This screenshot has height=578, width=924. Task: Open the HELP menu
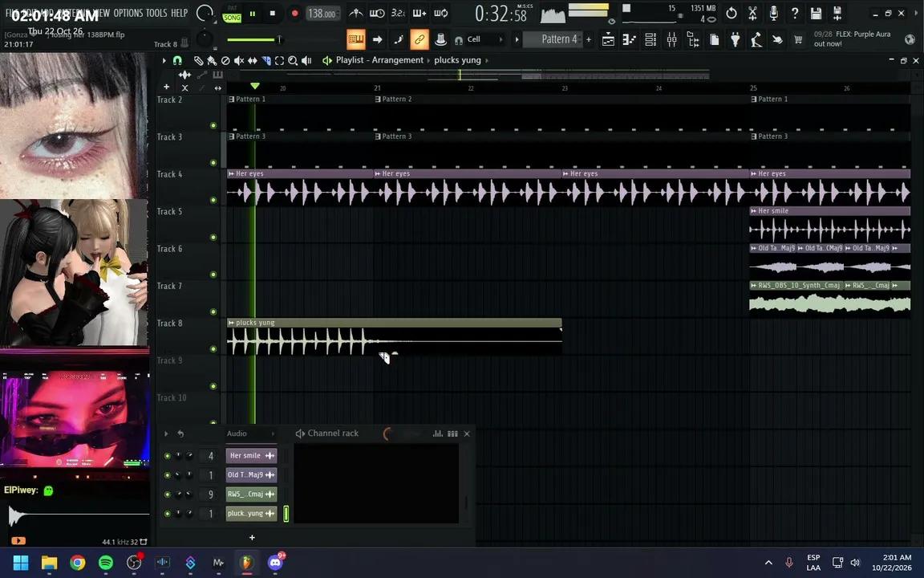[179, 12]
